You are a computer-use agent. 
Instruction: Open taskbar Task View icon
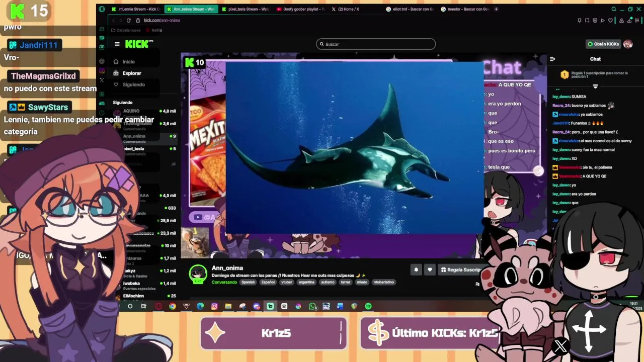144,306
